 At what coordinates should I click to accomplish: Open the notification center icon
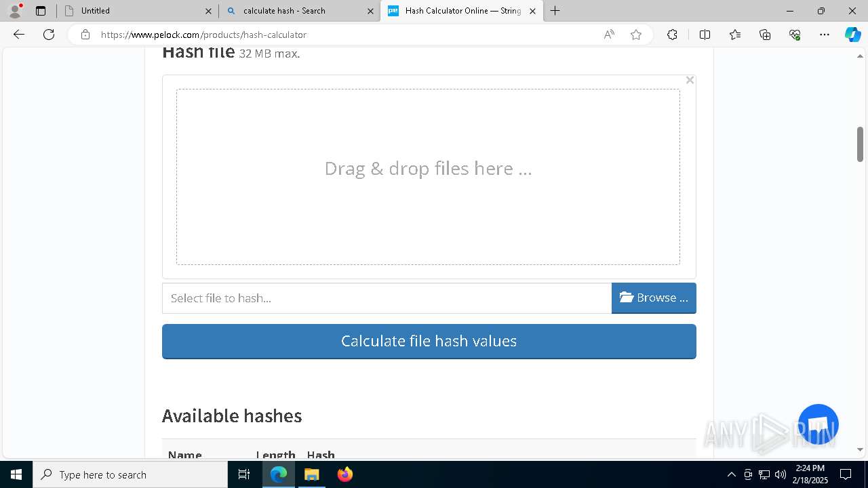(x=846, y=474)
